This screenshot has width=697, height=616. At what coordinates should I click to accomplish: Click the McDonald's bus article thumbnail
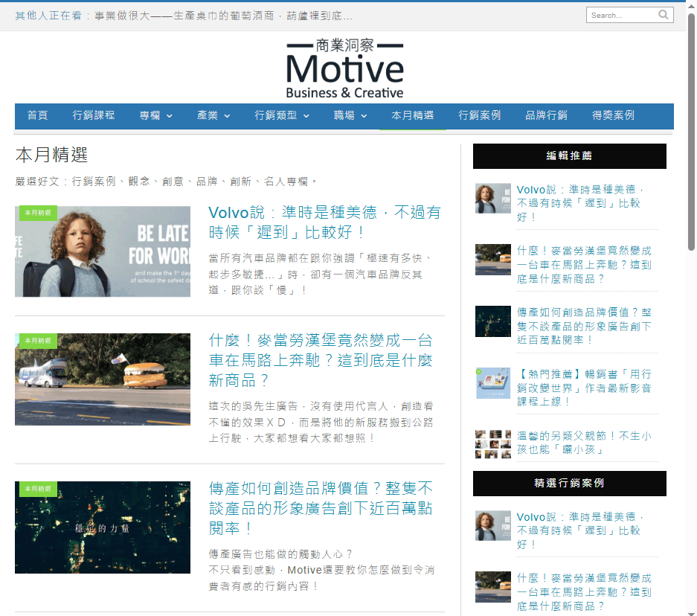click(102, 379)
